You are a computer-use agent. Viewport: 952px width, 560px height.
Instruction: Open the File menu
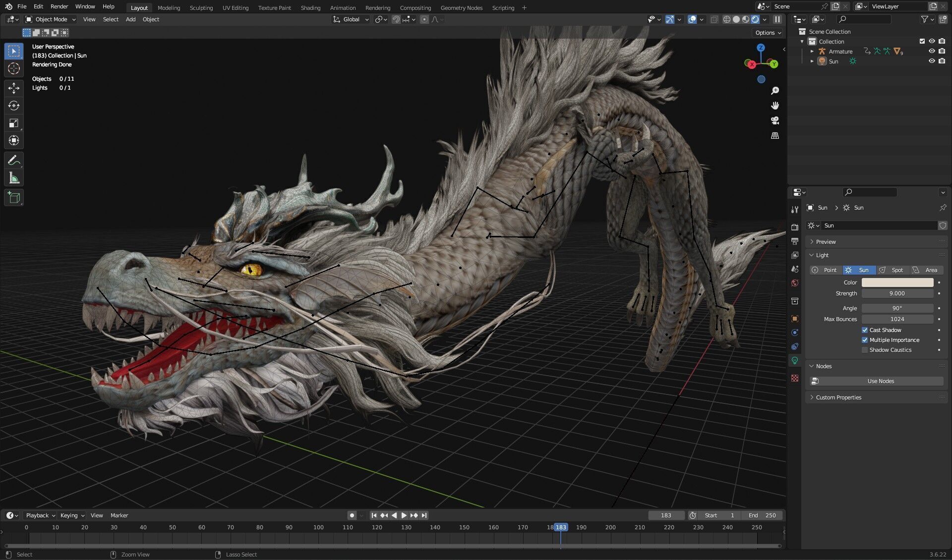pyautogui.click(x=22, y=6)
